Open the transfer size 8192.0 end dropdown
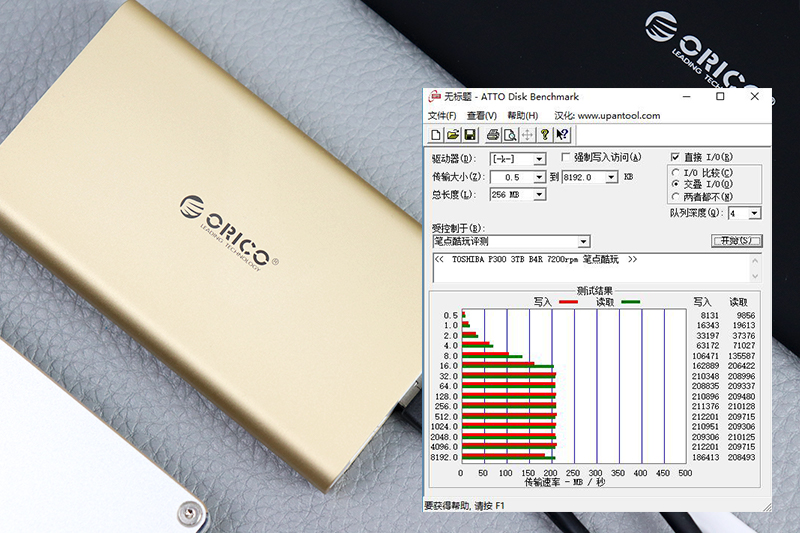The image size is (800, 533). pyautogui.click(x=611, y=177)
